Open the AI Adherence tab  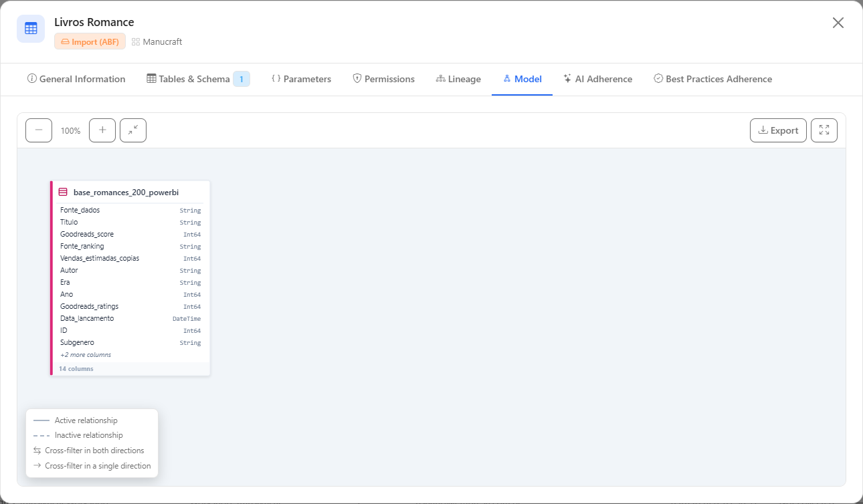[597, 79]
